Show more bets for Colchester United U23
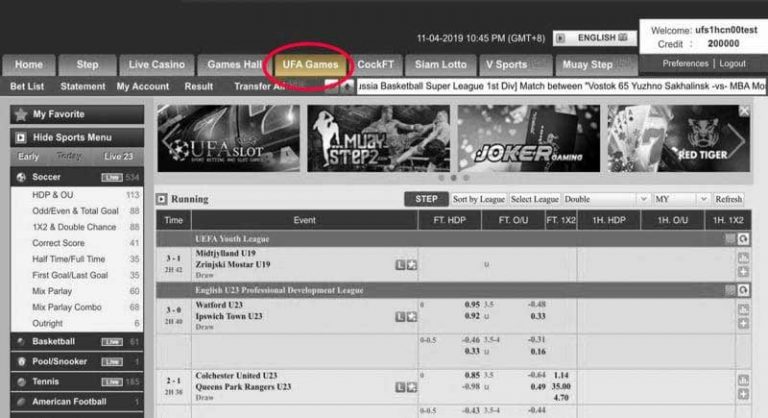 pyautogui.click(x=743, y=394)
